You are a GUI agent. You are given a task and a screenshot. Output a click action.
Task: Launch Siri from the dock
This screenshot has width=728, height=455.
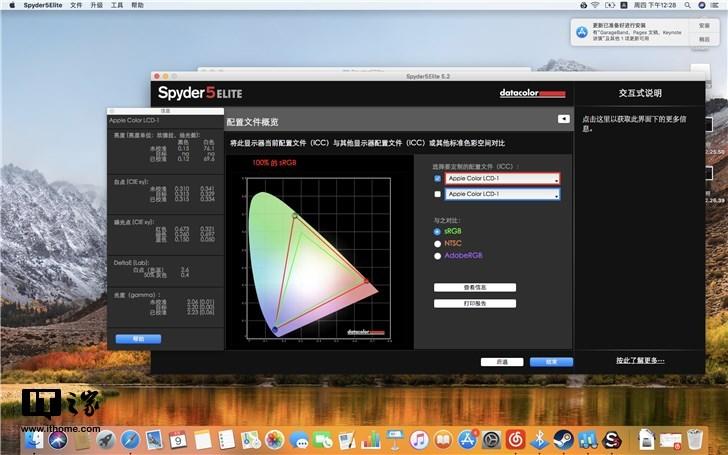pos(58,439)
